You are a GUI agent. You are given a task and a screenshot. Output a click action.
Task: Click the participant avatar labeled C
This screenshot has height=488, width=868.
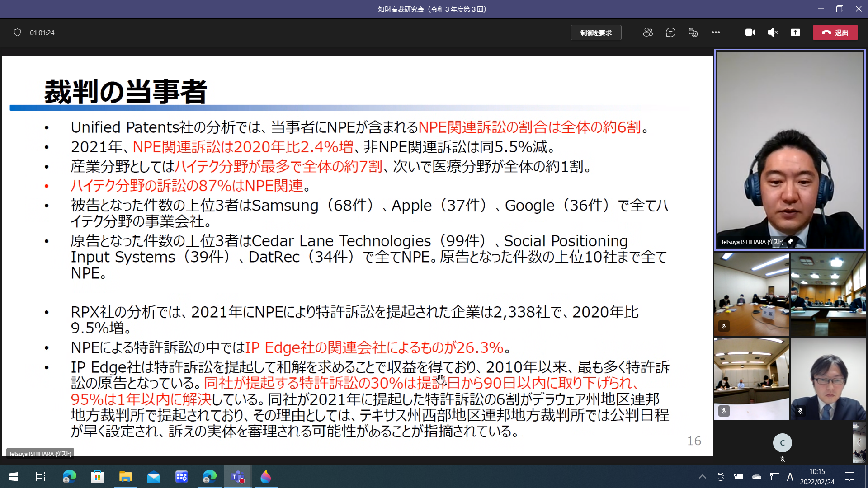(783, 443)
